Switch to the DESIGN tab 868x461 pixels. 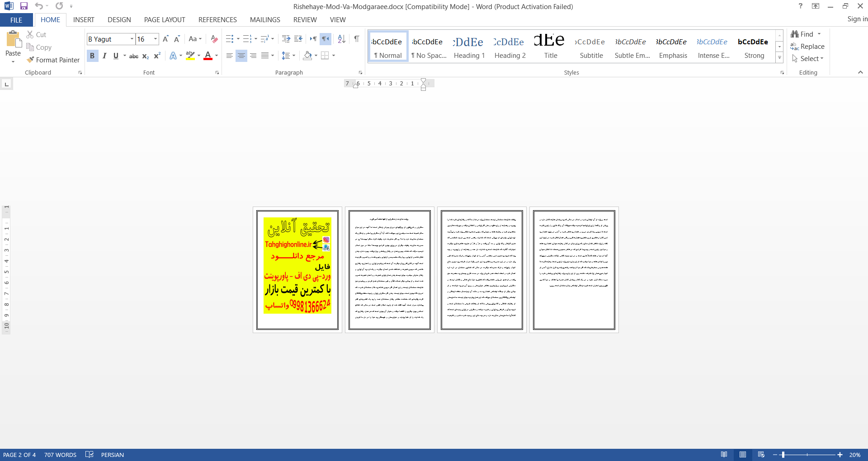point(119,20)
